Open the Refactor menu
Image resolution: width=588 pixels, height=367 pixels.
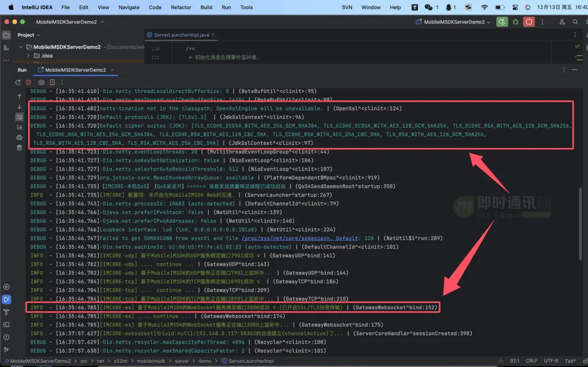tap(180, 7)
